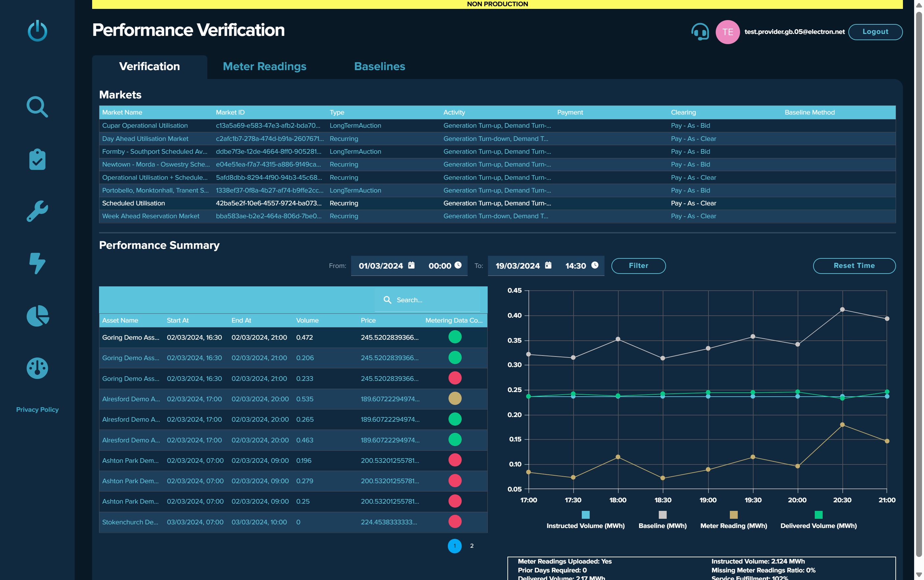Click the search magnifier icon in table
The image size is (924, 580).
pos(387,300)
